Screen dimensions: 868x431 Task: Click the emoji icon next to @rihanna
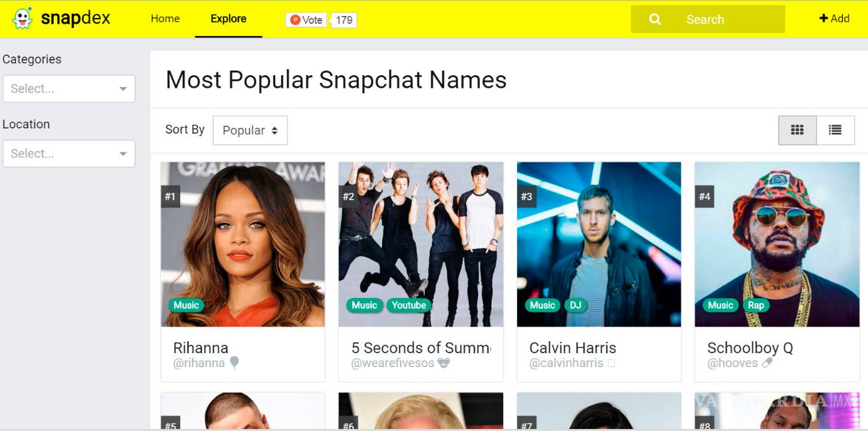234,362
